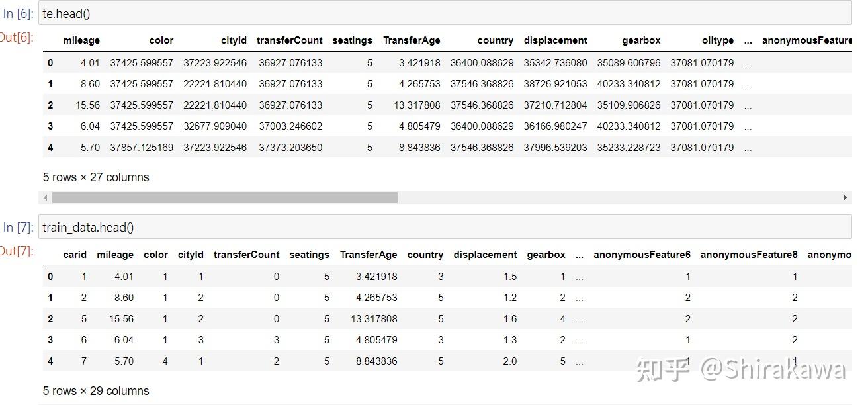Click the Out[7] output prompt
868x405 pixels.
(x=17, y=251)
